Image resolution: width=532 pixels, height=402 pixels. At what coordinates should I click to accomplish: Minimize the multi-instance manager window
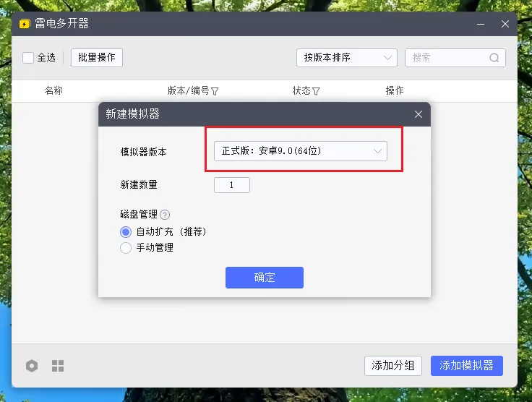481,24
